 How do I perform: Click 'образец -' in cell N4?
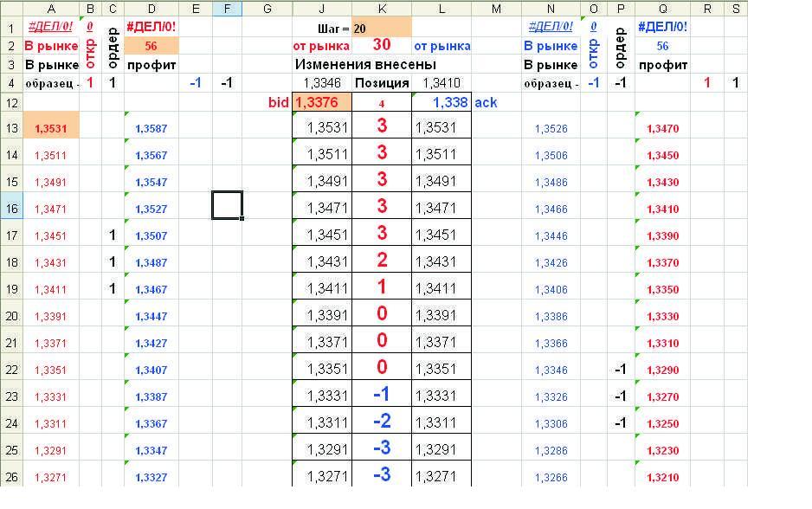(551, 83)
